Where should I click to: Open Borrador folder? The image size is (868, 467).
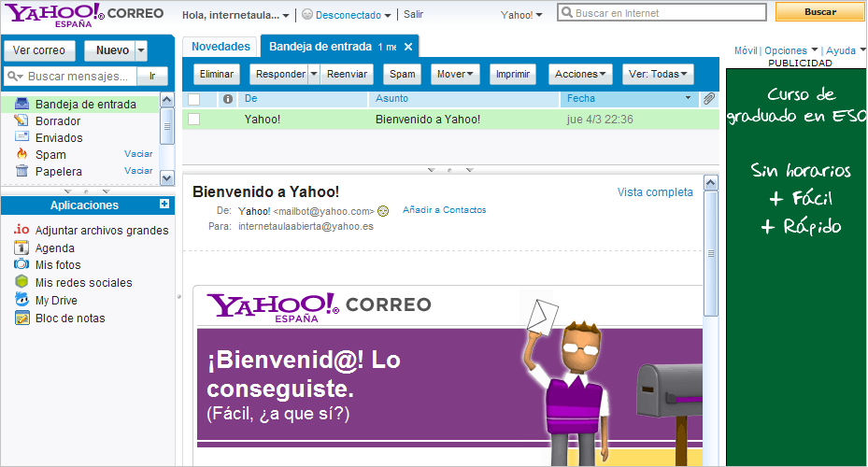58,120
